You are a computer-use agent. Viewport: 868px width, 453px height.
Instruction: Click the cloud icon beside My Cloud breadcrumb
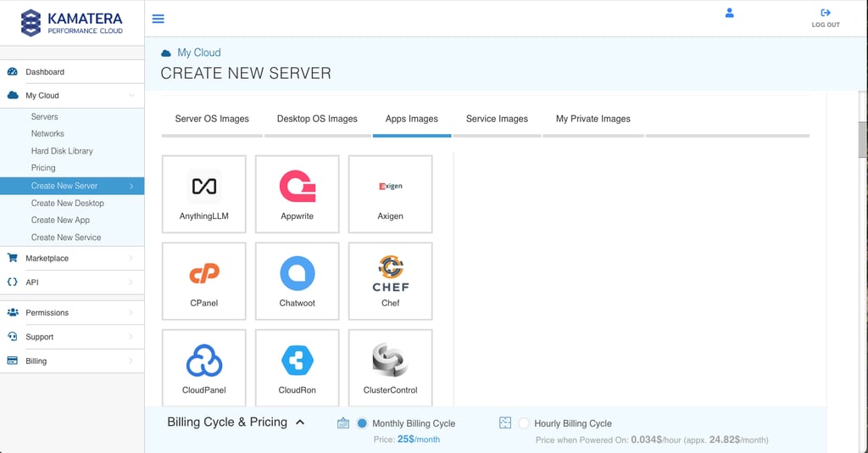coord(166,53)
